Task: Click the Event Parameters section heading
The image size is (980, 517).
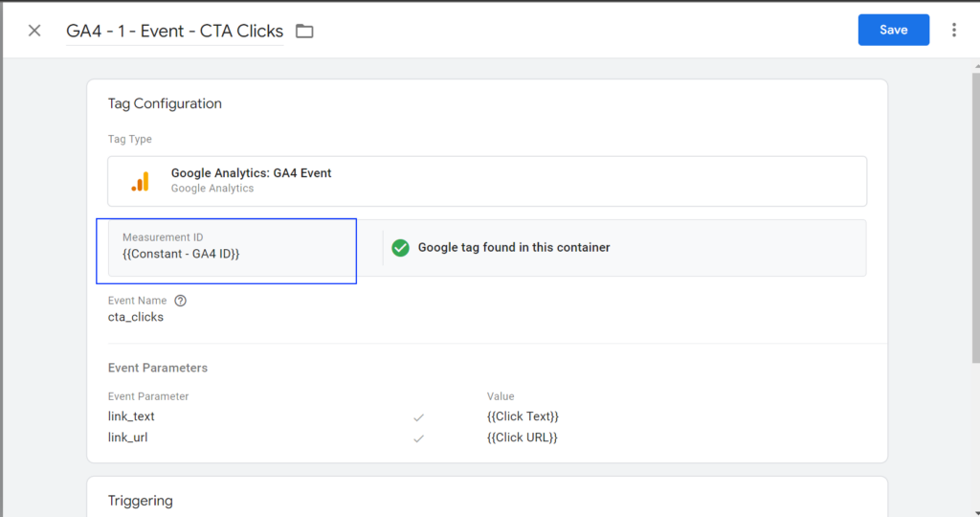Action: coord(158,368)
